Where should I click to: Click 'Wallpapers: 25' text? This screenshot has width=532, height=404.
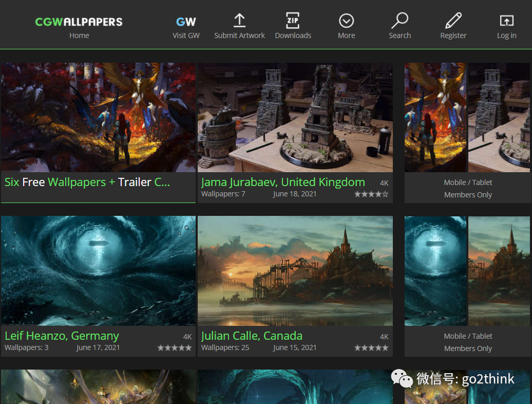tap(225, 347)
